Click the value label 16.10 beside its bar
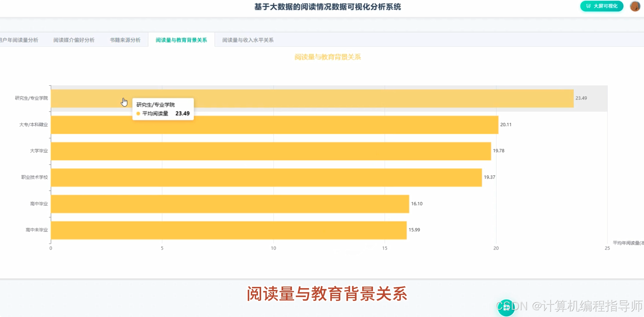Screen dimensions: 644x317 417,204
